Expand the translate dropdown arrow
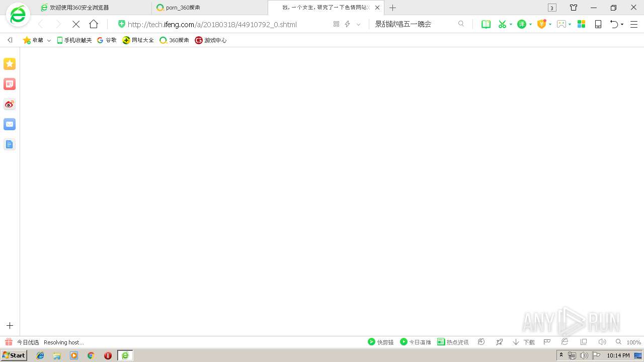The height and width of the screenshot is (362, 644). [530, 24]
